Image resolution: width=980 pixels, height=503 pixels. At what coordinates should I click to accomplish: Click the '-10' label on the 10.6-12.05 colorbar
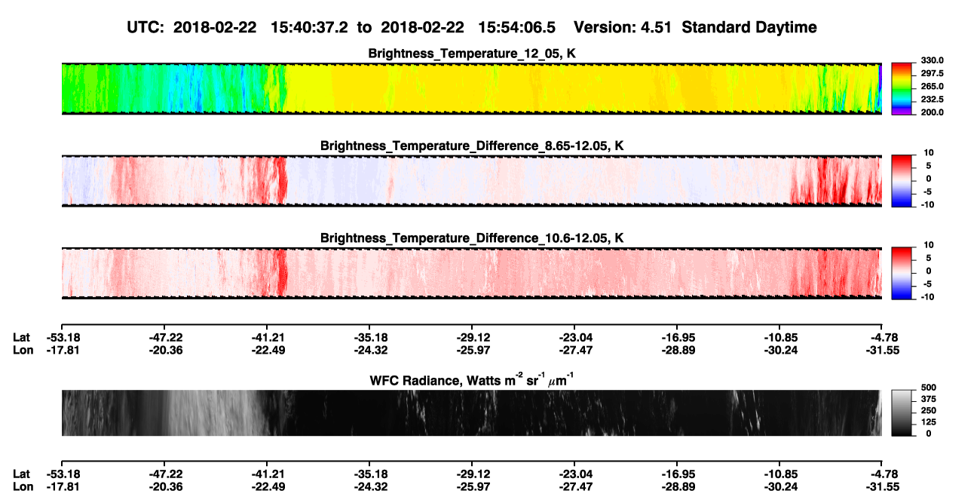point(927,296)
